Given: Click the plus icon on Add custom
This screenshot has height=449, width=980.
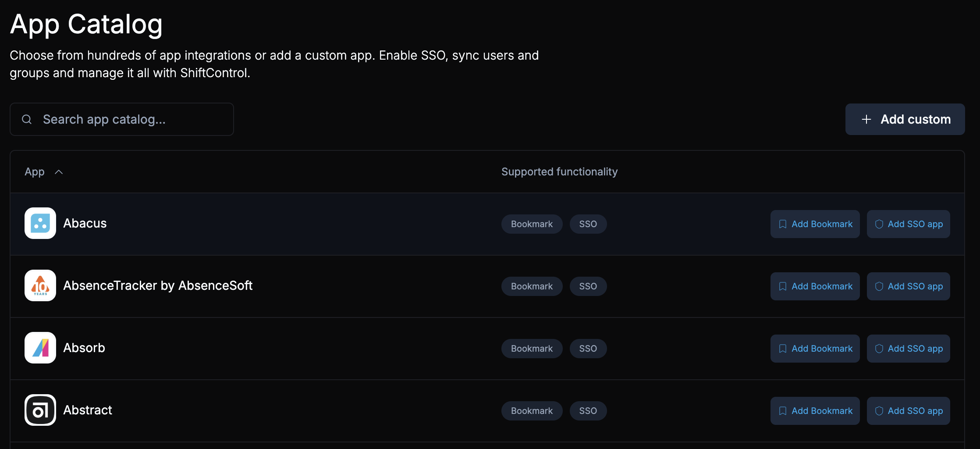Looking at the screenshot, I should (866, 119).
